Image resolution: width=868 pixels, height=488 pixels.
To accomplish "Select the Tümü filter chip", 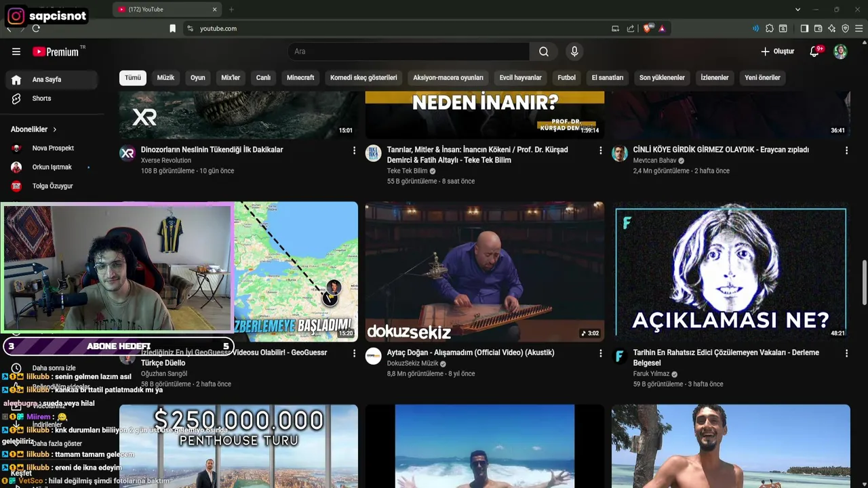I will (133, 78).
